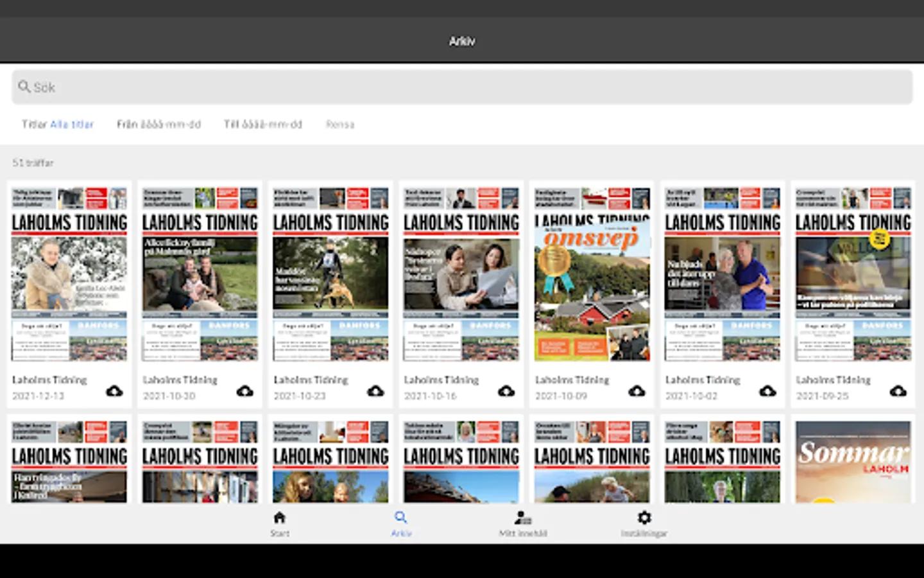Download the 2021-09-25 issue via cloud icon
Screen dimensions: 924x578
click(x=898, y=391)
